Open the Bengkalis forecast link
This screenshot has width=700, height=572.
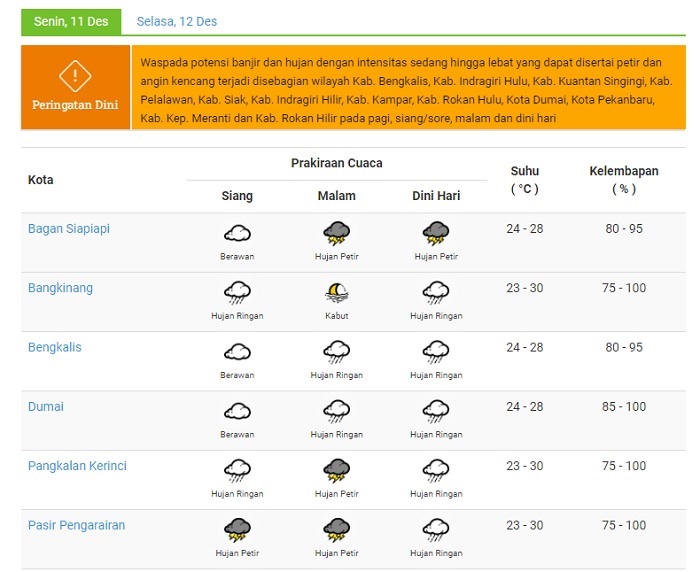click(54, 347)
